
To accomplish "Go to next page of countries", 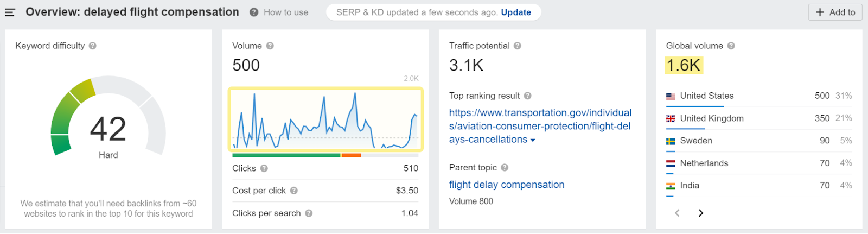I will pyautogui.click(x=701, y=213).
